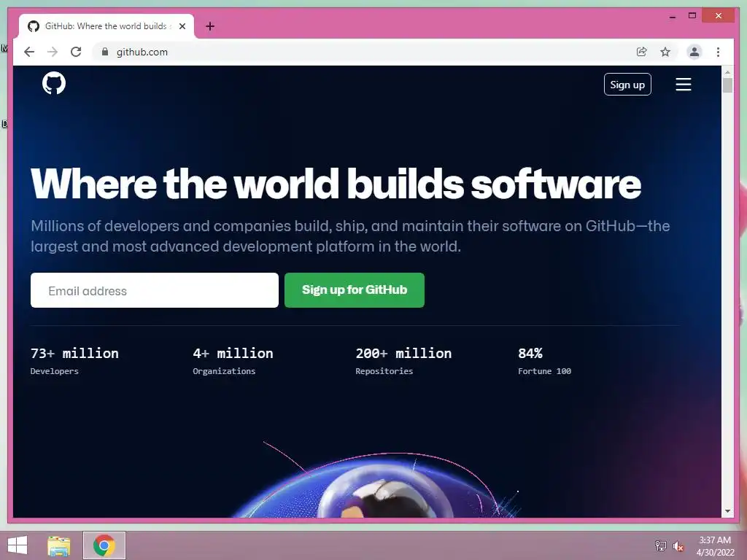Click the 'Developers' label

[54, 371]
